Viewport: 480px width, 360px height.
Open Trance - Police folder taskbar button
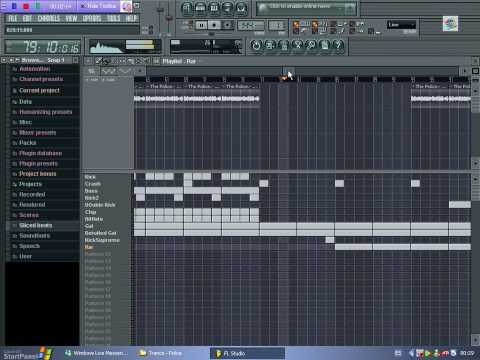pyautogui.click(x=161, y=353)
